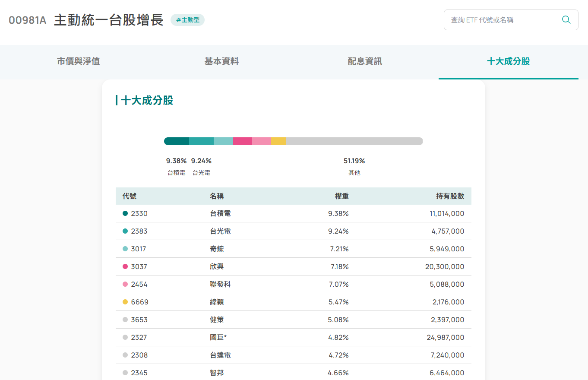Image resolution: width=588 pixels, height=380 pixels.
Task: Click stock code 2327
Action: [139, 337]
